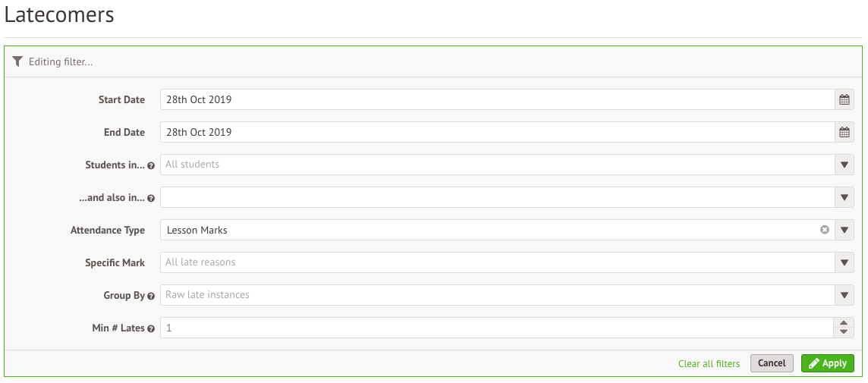Click the Apply button
The image size is (868, 383).
(x=827, y=363)
